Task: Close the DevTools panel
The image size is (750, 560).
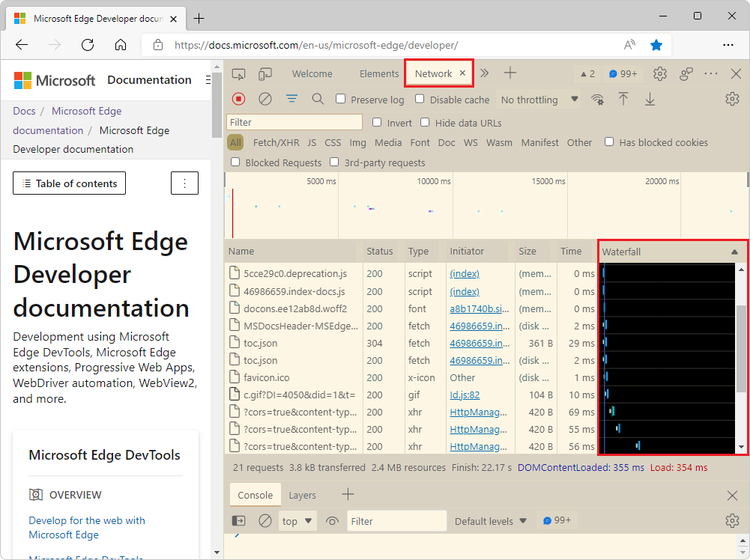Action: [x=736, y=73]
